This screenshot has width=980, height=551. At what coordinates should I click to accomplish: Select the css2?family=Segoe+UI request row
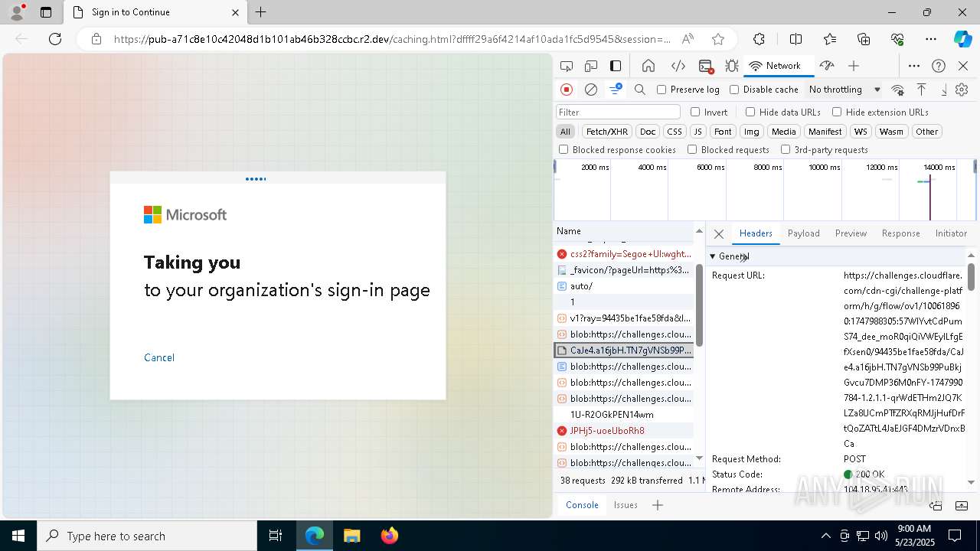point(623,254)
